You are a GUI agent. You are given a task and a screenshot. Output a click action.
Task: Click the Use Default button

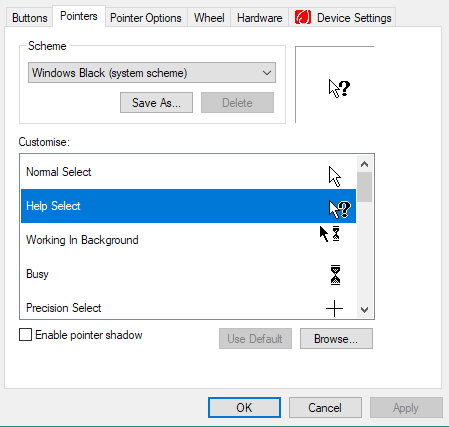pos(255,339)
